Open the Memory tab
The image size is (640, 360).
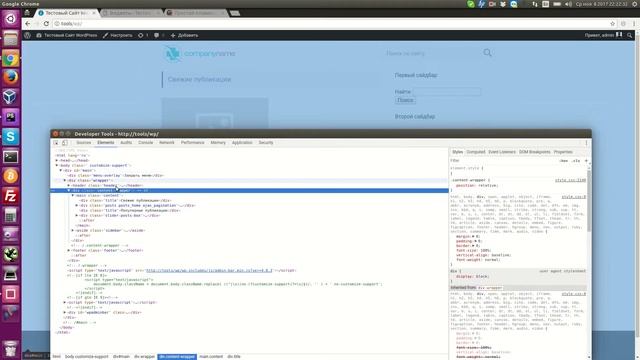coord(218,143)
